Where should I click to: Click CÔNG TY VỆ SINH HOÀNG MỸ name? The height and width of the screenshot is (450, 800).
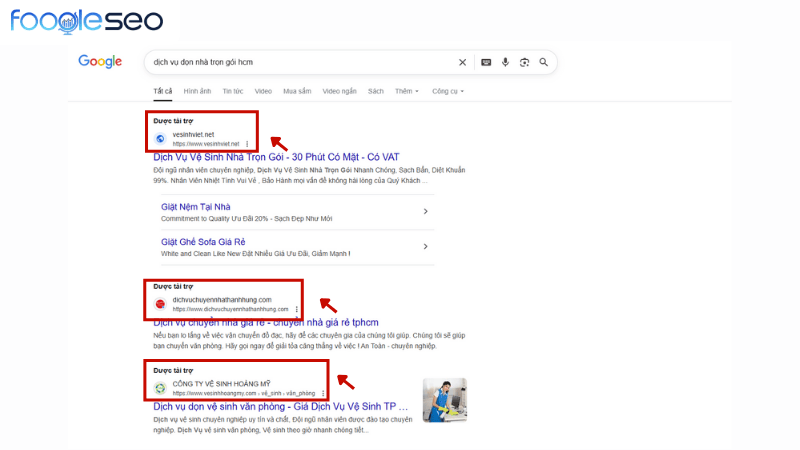click(x=221, y=384)
